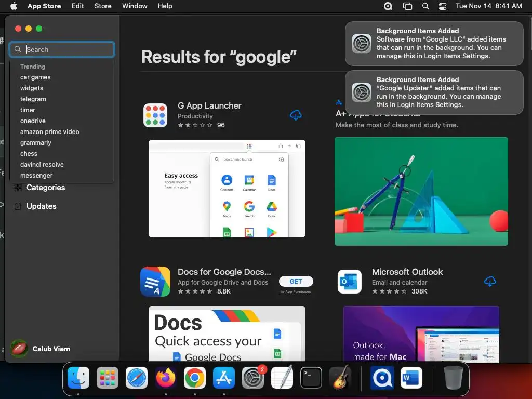
Task: Launch GarageBand from the Dock
Action: [x=340, y=378]
